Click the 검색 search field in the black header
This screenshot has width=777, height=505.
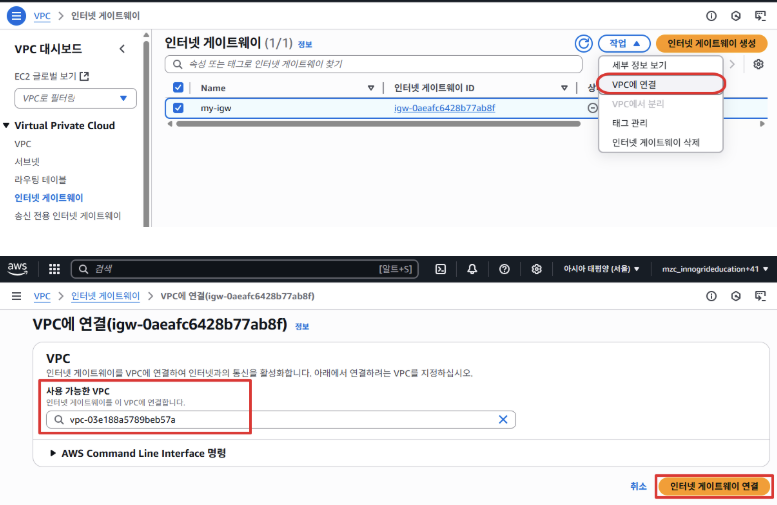245,269
